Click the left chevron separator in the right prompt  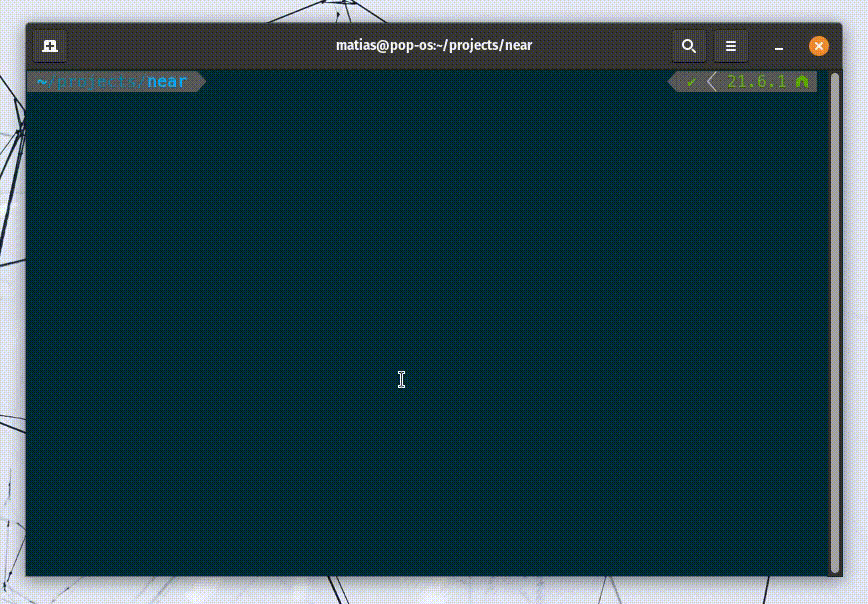coord(712,82)
